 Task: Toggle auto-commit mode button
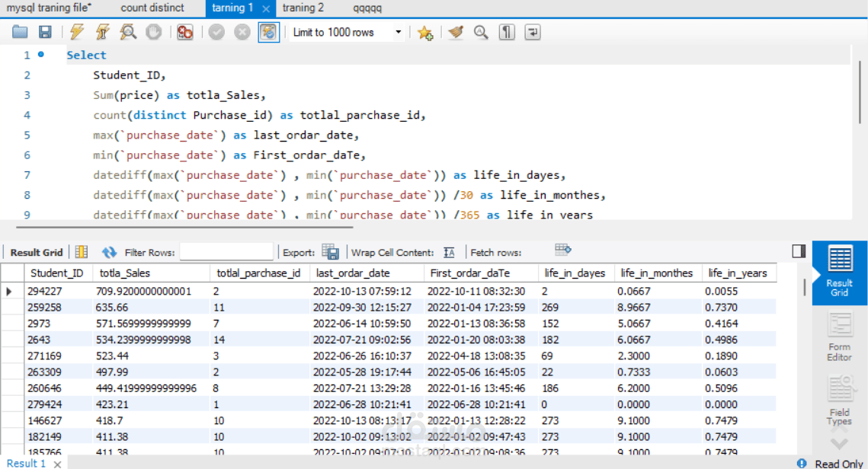pyautogui.click(x=268, y=32)
